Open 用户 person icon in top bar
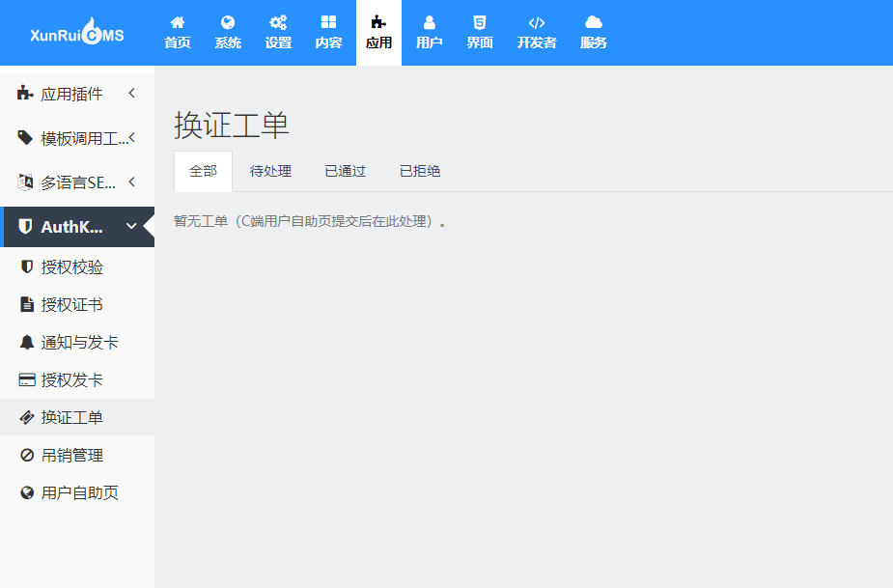 coord(430,22)
